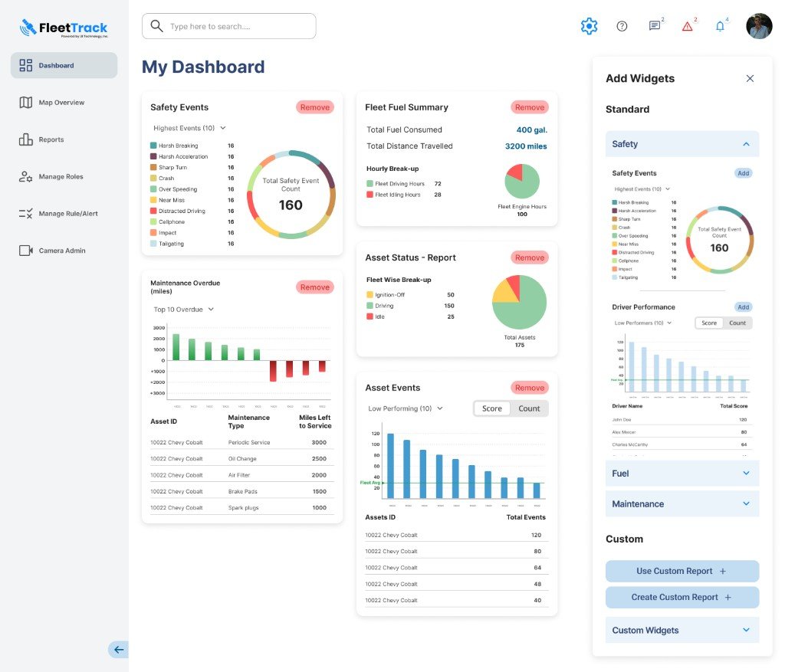Focus the Type here to search field
The height and width of the screenshot is (672, 785).
click(228, 26)
